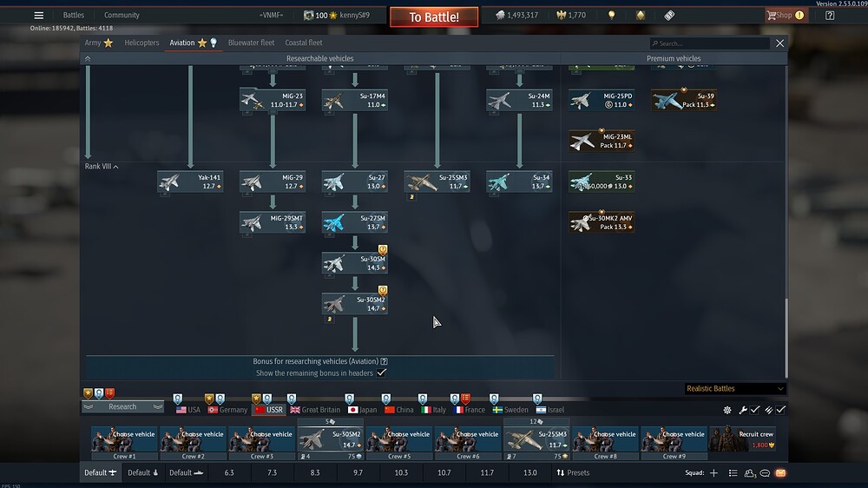The width and height of the screenshot is (868, 488).
Task: Select the MiG-29SMT aircraft icon
Action: tap(273, 222)
